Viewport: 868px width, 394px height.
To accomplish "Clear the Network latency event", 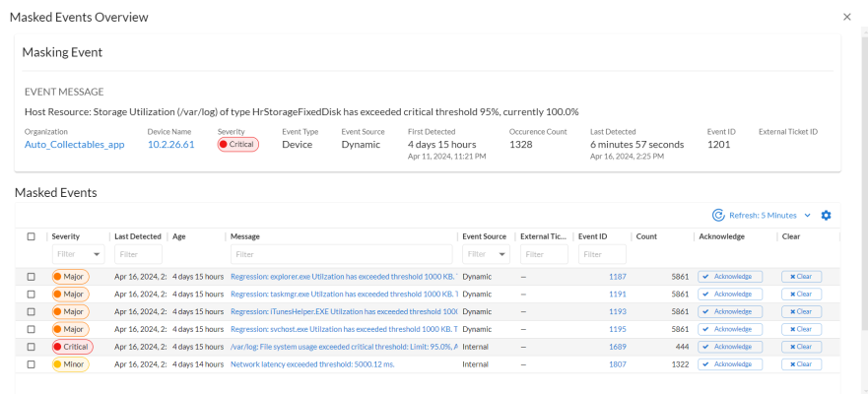I will [801, 364].
